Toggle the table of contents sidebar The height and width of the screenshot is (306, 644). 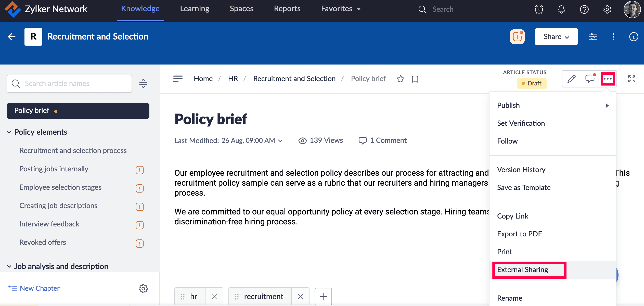point(178,79)
